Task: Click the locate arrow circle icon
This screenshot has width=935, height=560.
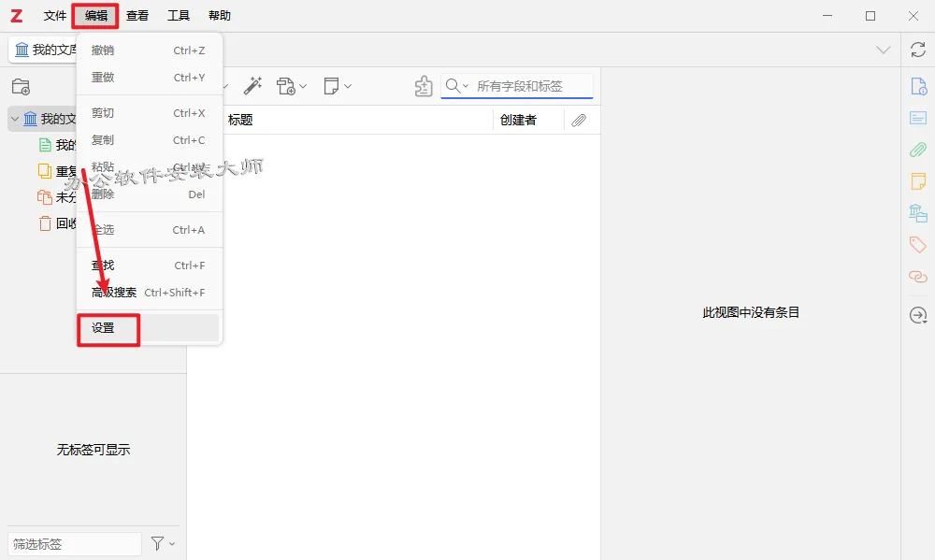Action: (x=918, y=315)
